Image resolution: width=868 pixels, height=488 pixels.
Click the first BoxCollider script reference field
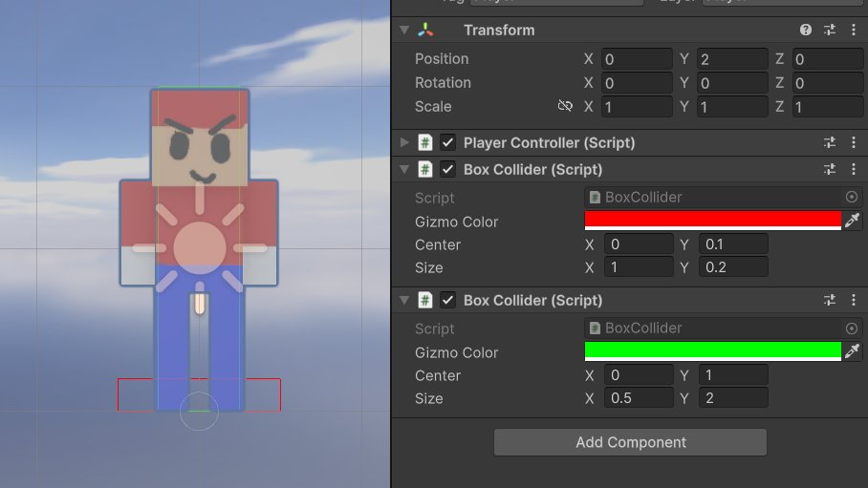click(x=723, y=197)
